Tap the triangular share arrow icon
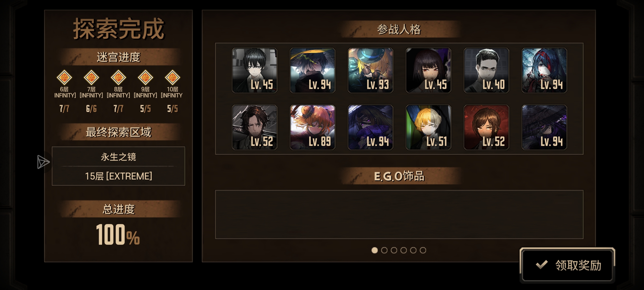Image resolution: width=644 pixels, height=290 pixels. pyautogui.click(x=43, y=162)
